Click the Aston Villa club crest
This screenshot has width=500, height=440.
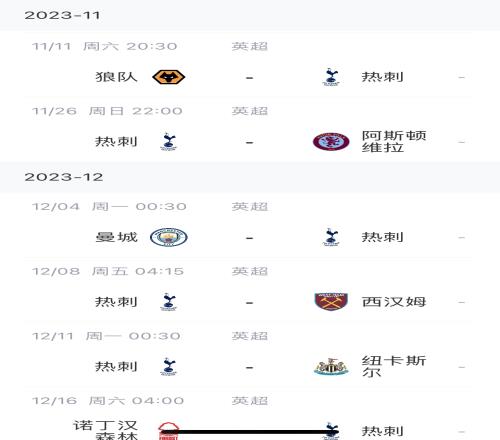(x=331, y=142)
